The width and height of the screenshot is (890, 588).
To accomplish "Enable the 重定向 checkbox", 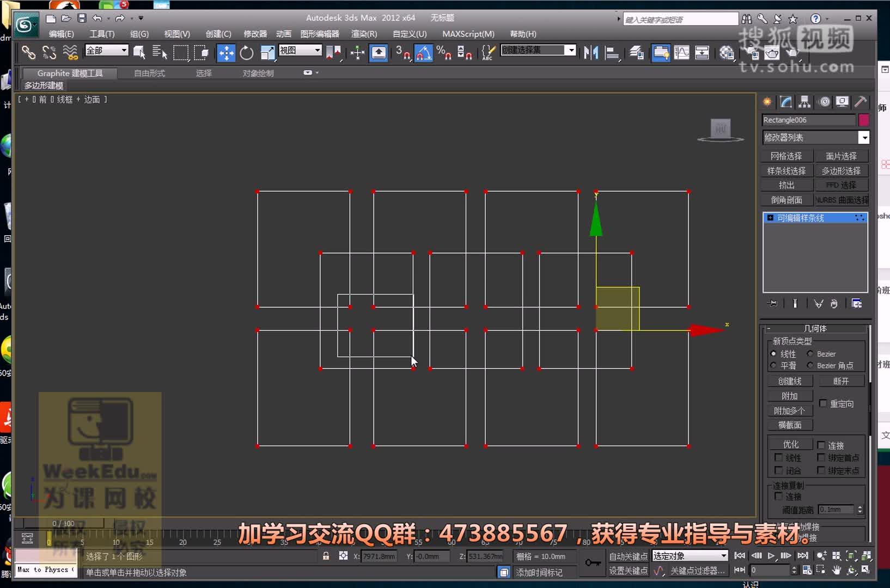I will point(824,403).
